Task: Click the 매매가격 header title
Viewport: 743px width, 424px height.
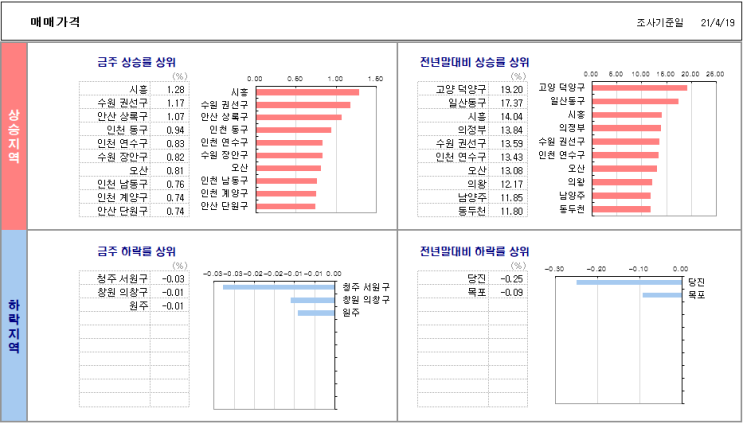Action: [x=54, y=22]
